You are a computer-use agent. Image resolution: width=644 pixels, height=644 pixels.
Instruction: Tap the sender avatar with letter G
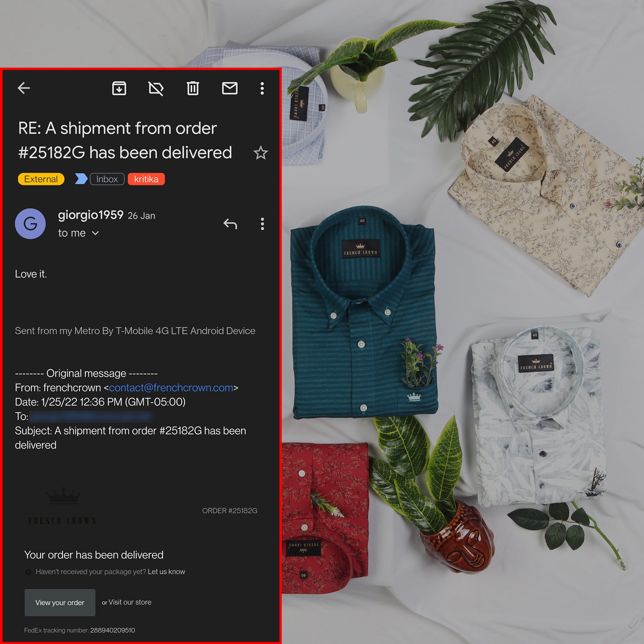[30, 224]
